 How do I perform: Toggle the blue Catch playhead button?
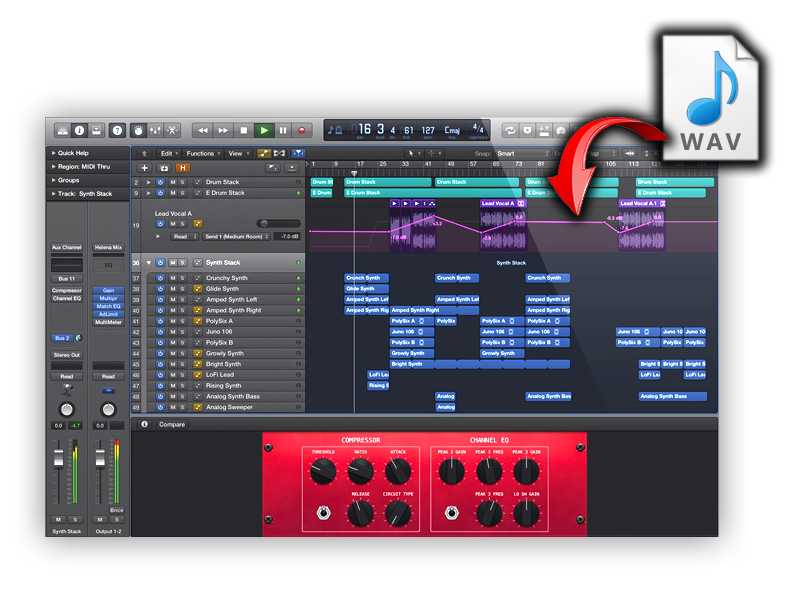point(298,153)
